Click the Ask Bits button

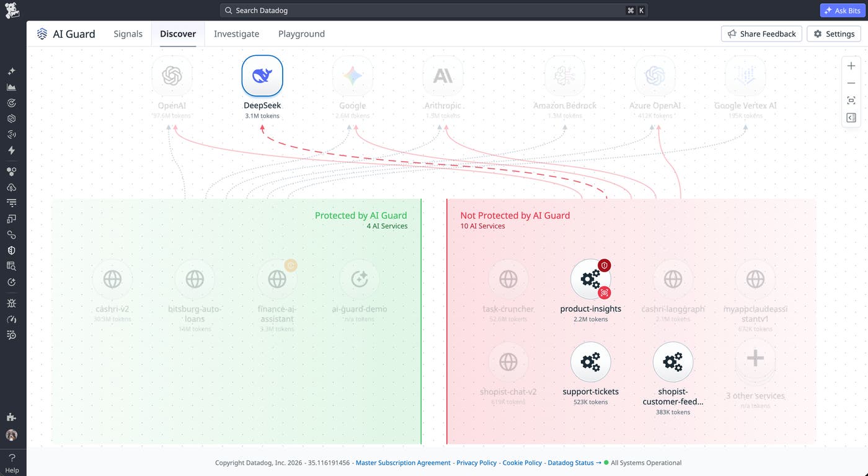(x=841, y=11)
